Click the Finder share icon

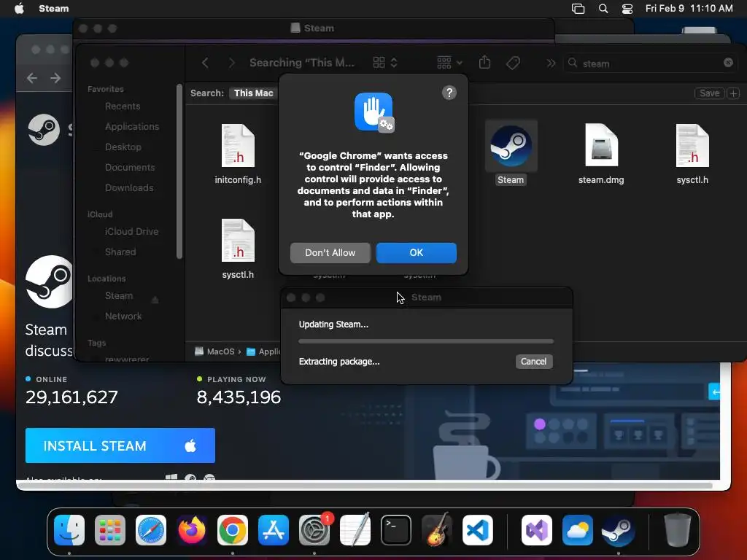484,63
